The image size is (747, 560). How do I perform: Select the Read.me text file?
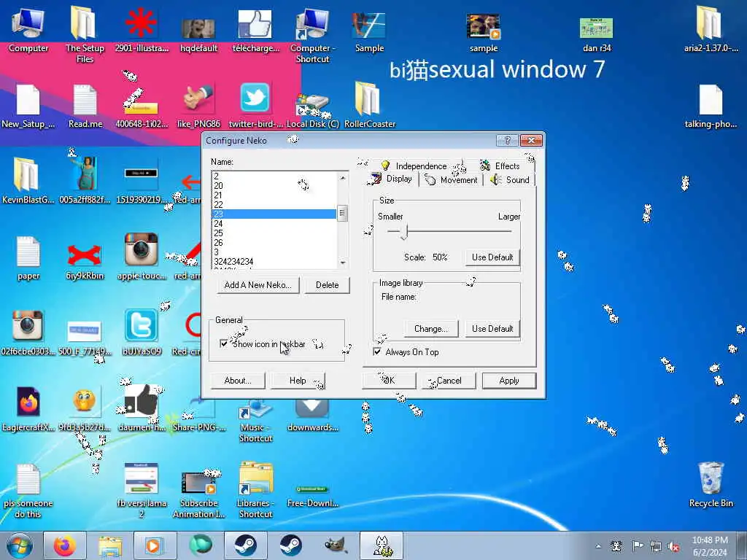click(x=85, y=106)
